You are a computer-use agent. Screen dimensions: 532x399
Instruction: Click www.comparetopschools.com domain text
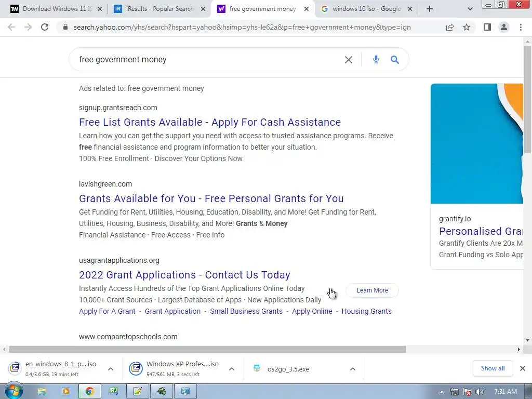[x=128, y=337]
